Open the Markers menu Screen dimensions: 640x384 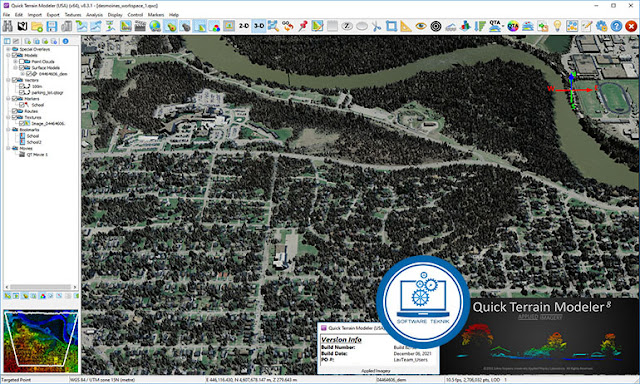pyautogui.click(x=156, y=15)
